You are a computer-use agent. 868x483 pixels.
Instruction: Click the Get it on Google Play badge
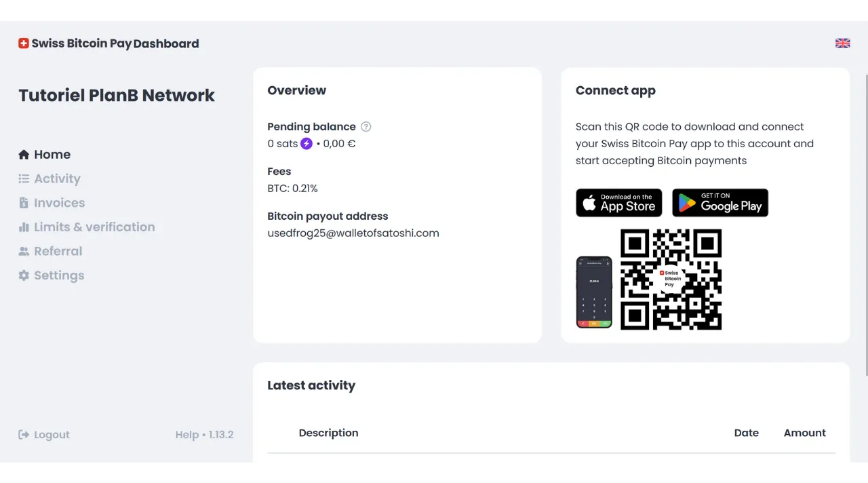click(720, 203)
